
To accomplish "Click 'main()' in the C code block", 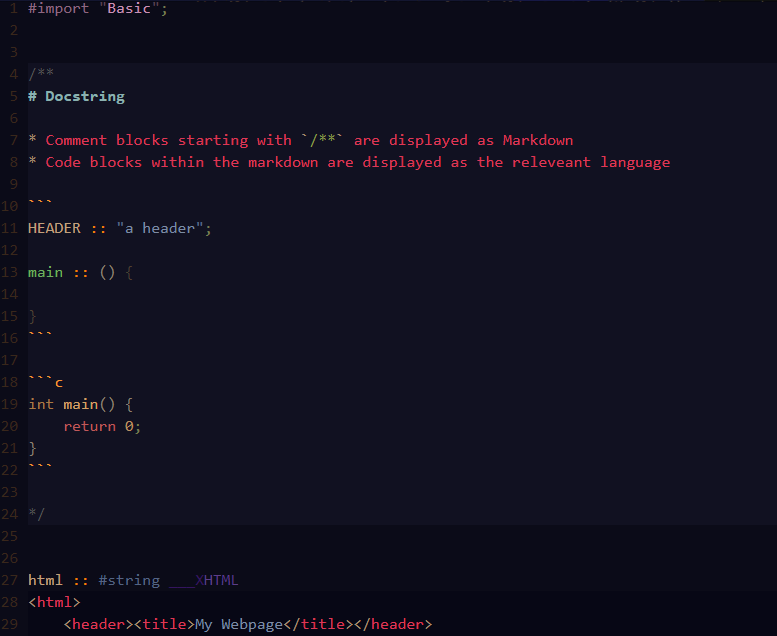I will [89, 405].
